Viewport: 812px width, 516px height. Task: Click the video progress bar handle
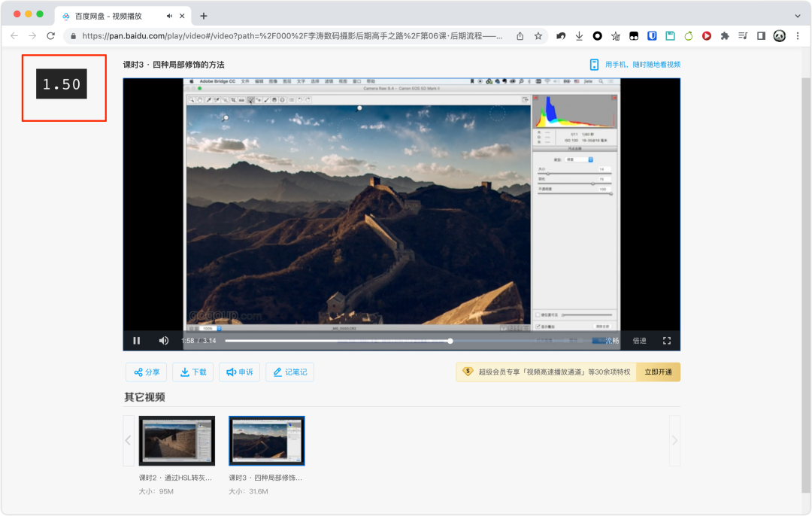[x=450, y=341]
